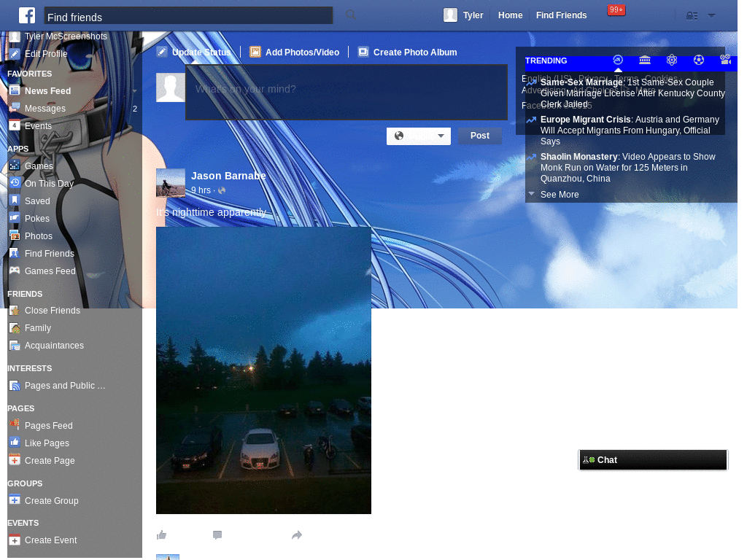Image resolution: width=747 pixels, height=560 pixels.
Task: Click the Saved bookmark icon
Action: pyautogui.click(x=15, y=201)
